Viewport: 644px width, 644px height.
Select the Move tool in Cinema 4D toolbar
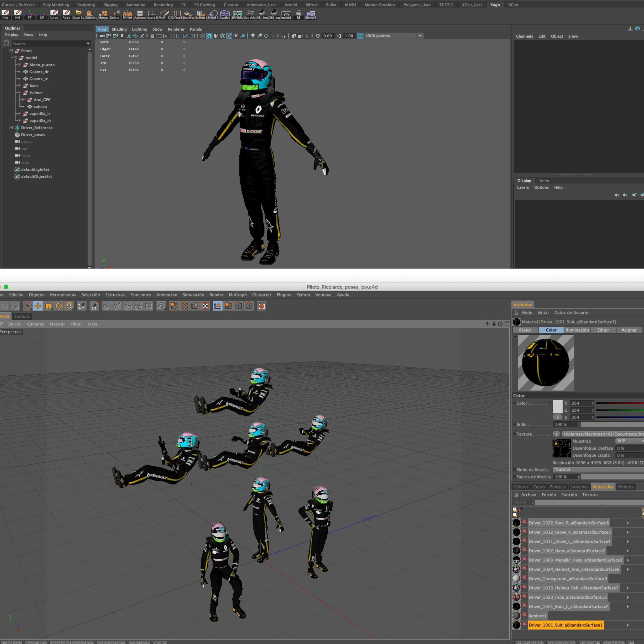coord(38,306)
